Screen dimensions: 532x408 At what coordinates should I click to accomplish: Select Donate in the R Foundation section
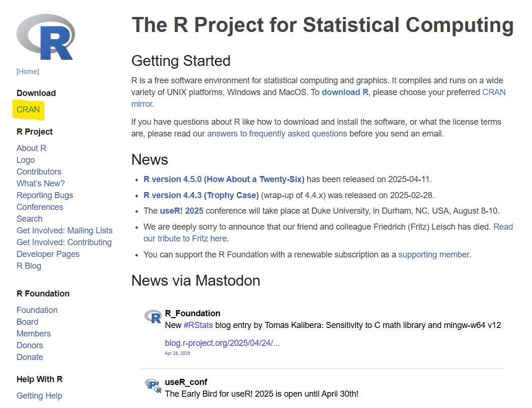[30, 357]
